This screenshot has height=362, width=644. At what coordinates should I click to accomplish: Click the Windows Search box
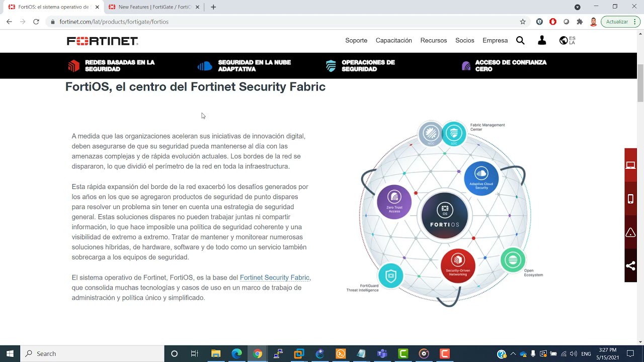pyautogui.click(x=92, y=354)
